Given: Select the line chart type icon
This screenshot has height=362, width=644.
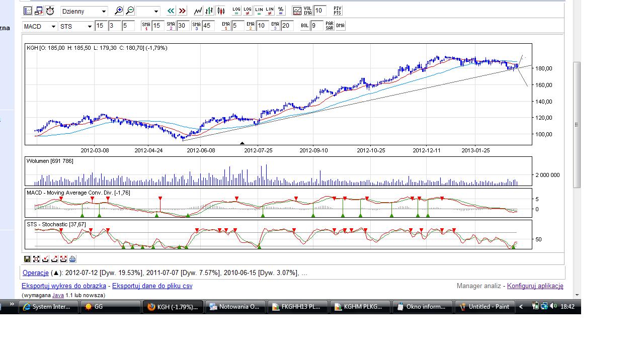Looking at the screenshot, I should tap(198, 11).
